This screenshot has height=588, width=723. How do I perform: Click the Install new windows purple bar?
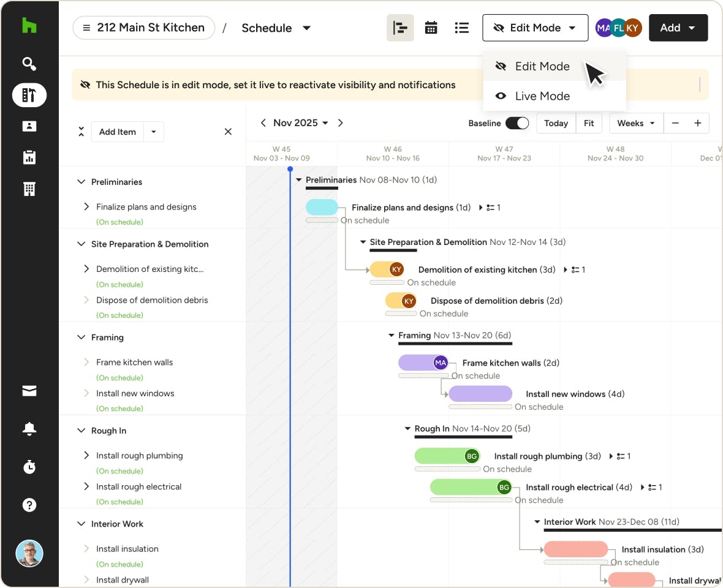[480, 394]
